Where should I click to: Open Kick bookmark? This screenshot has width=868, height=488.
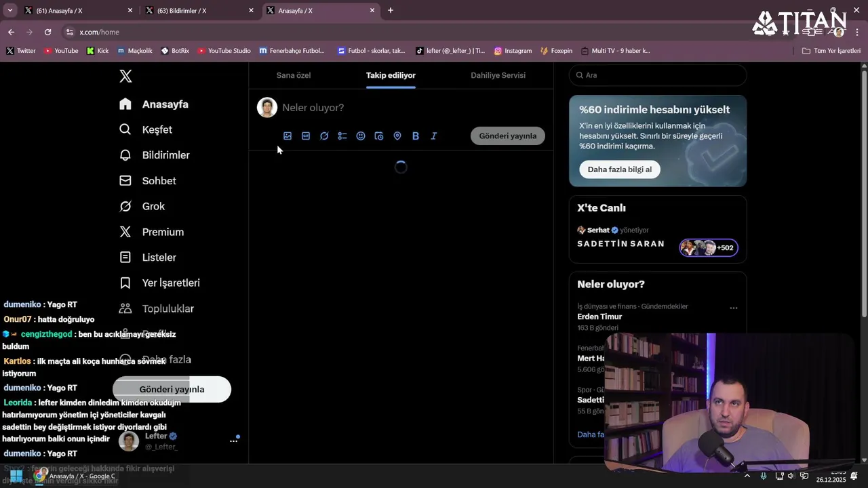click(x=98, y=51)
